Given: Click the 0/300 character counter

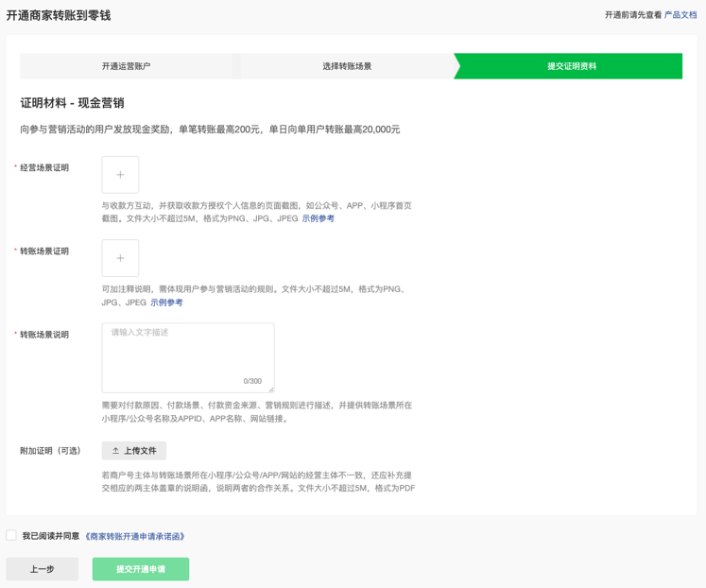Looking at the screenshot, I should pyautogui.click(x=252, y=381).
